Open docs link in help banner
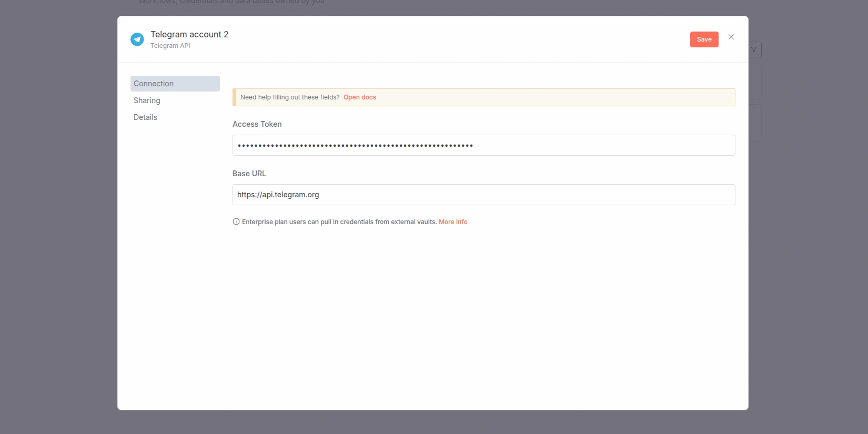 tap(359, 97)
